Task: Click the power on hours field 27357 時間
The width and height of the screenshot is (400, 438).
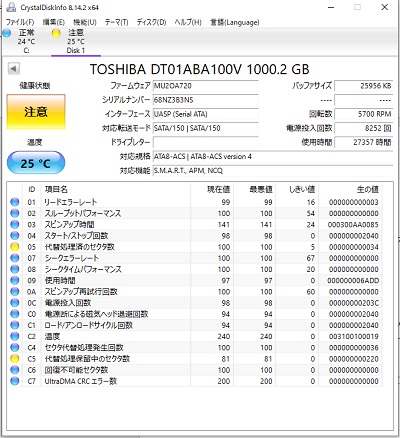Action: coord(364,142)
